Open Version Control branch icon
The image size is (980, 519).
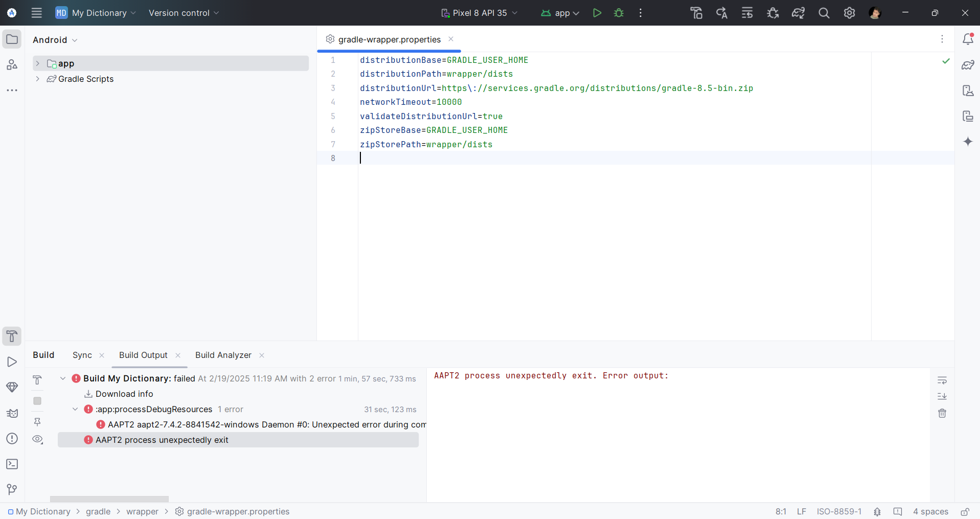coord(12,489)
